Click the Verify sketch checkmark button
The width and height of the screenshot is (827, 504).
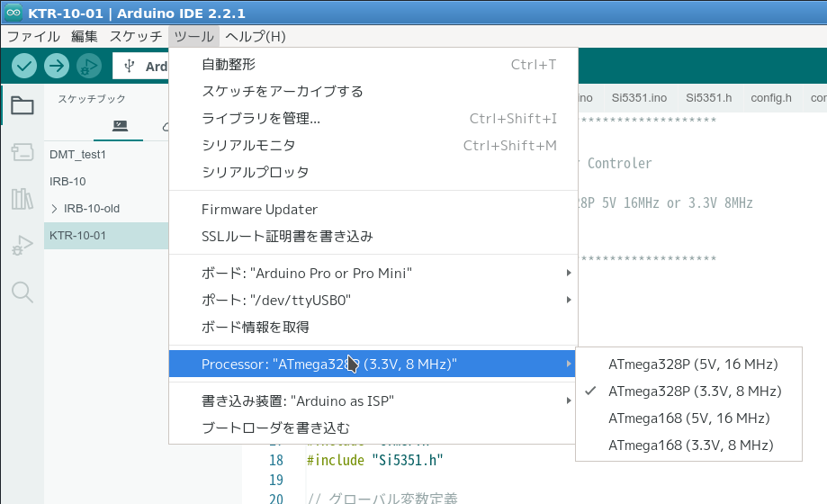pyautogui.click(x=24, y=66)
